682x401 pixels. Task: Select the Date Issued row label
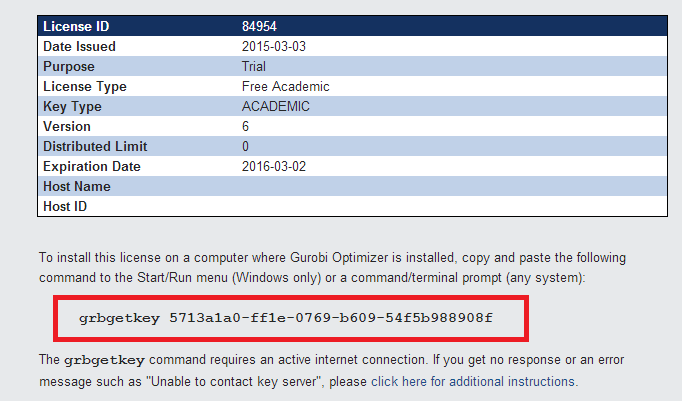tap(79, 46)
